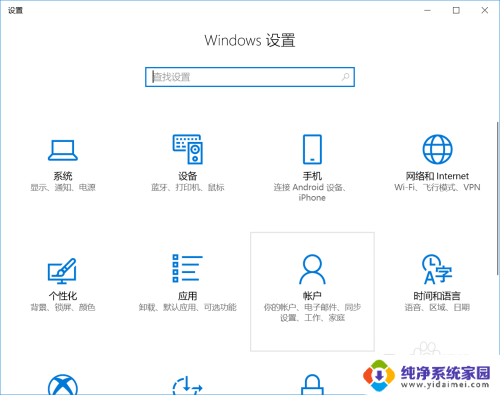Viewport: 500px width, 395px height.
Task: Open the privacy lock icon
Action: tap(312, 384)
